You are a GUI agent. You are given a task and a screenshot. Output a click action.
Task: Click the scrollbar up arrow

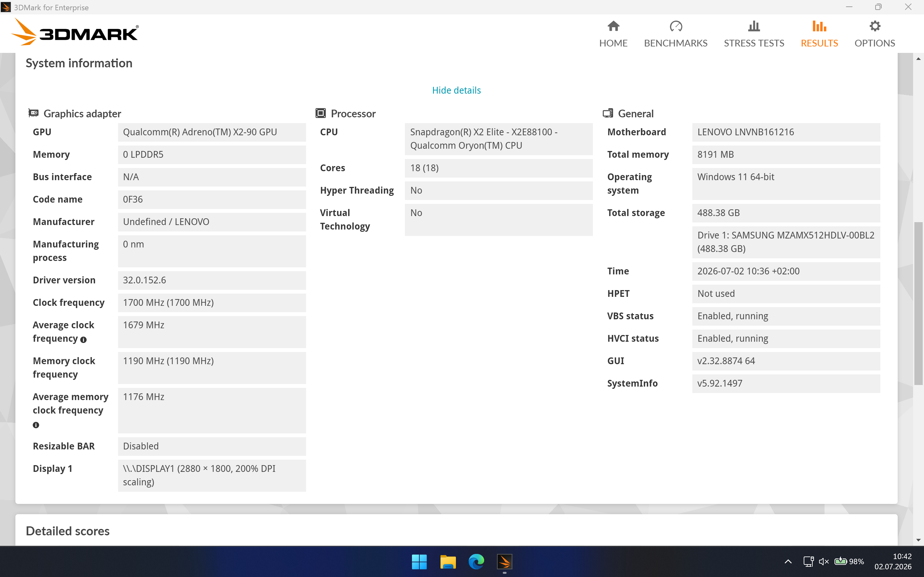coord(918,59)
